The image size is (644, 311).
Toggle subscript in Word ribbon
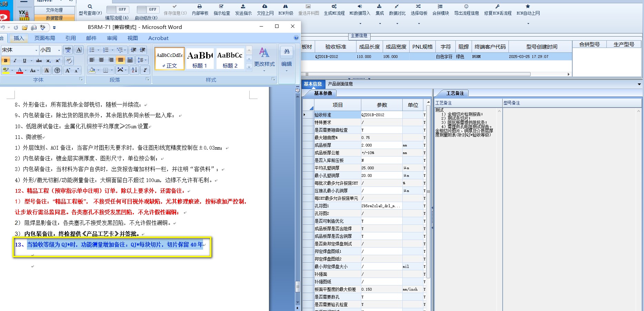point(49,61)
